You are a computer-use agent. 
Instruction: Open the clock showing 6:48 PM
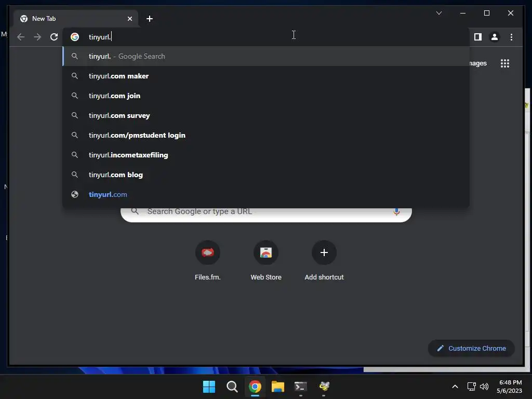[x=509, y=387]
